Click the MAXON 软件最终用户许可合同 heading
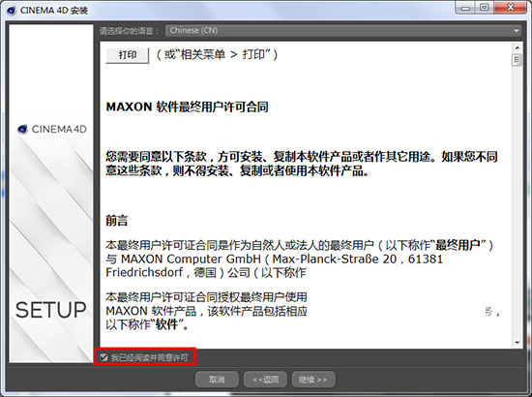The image size is (532, 397). click(x=188, y=107)
